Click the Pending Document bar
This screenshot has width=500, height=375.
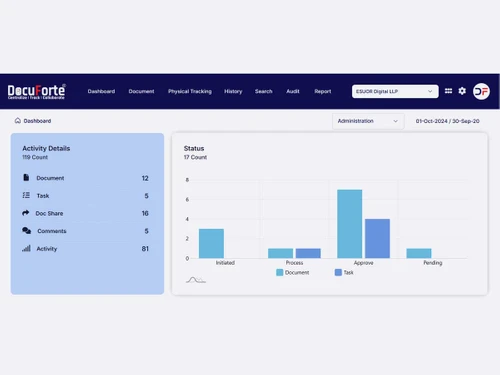coord(419,253)
